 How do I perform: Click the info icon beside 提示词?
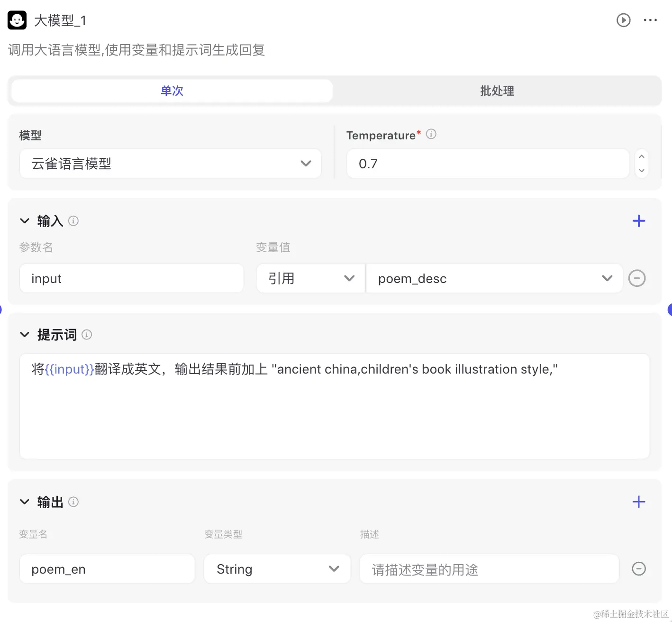(87, 335)
